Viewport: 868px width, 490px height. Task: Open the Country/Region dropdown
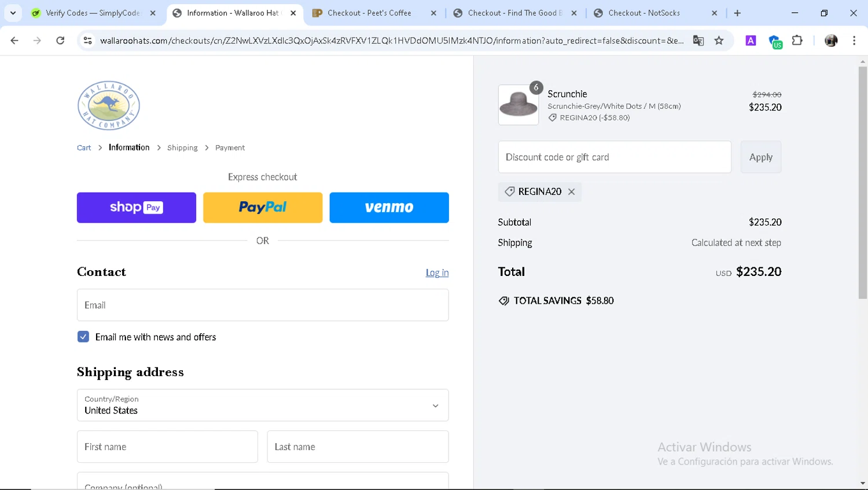click(x=263, y=405)
